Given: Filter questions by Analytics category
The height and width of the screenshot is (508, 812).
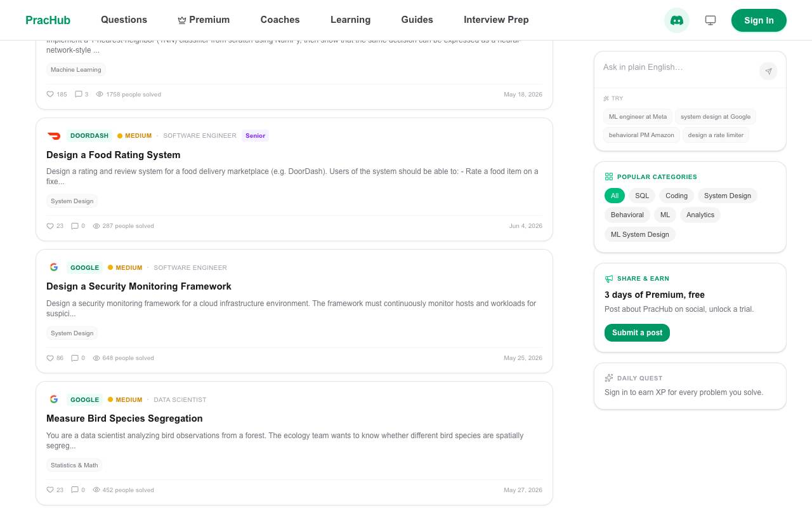Looking at the screenshot, I should pos(700,215).
